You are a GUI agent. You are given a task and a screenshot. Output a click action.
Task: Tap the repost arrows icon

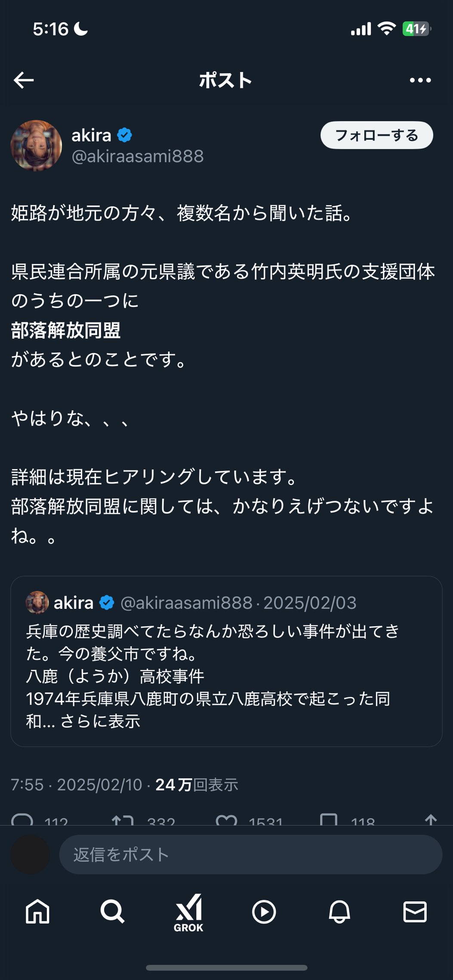tap(123, 820)
